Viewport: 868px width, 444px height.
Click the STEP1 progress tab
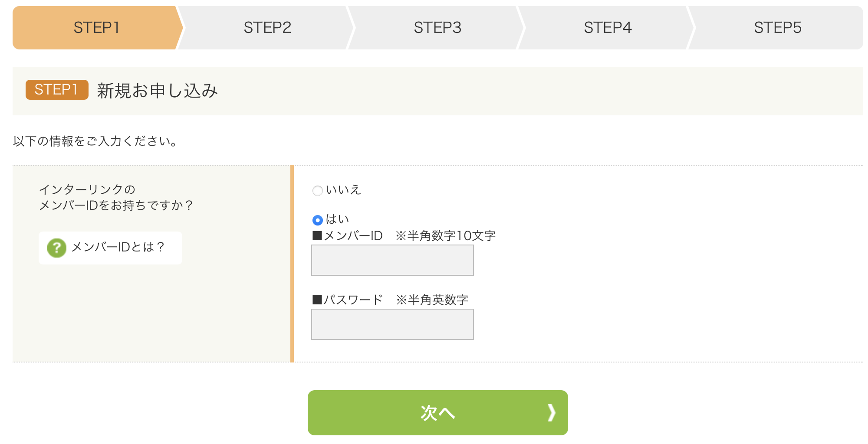point(96,28)
